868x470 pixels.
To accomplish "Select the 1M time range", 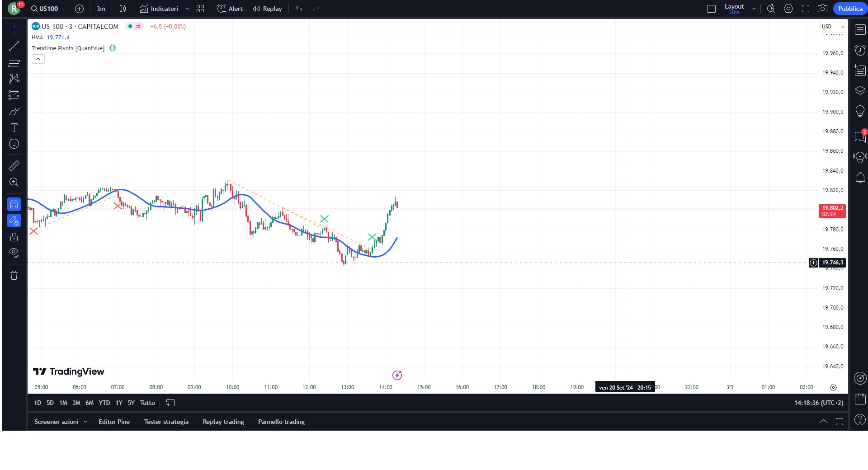I will (63, 403).
